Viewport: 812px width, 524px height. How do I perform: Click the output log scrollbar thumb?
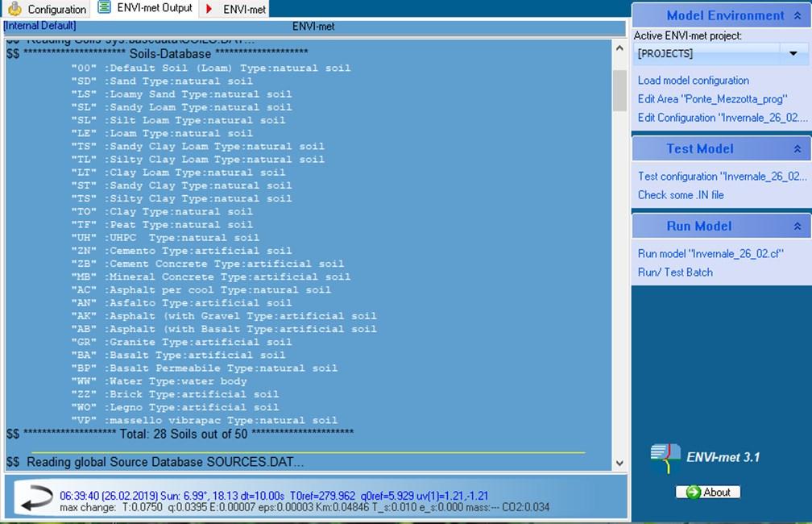tap(619, 90)
